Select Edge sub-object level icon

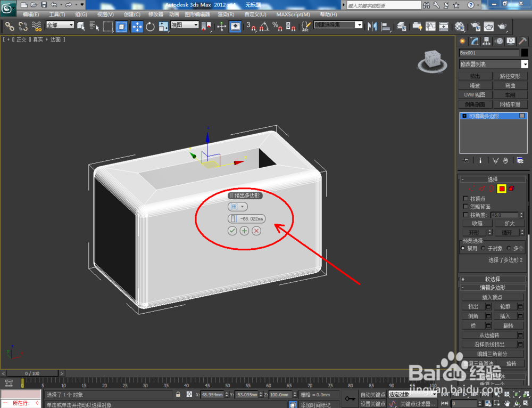point(482,189)
